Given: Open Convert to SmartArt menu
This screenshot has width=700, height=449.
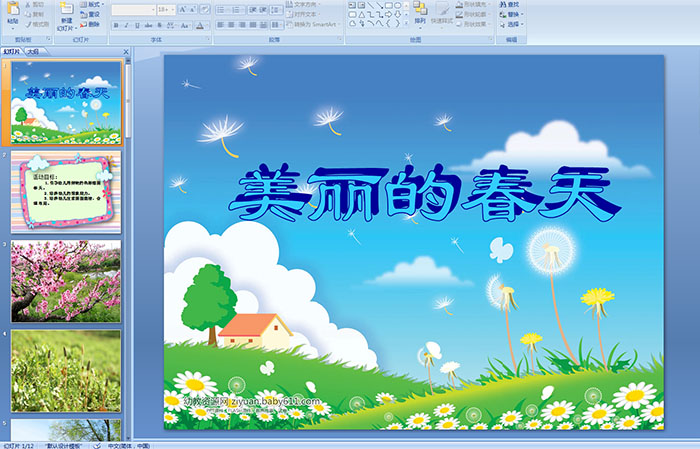Looking at the screenshot, I should 313,24.
